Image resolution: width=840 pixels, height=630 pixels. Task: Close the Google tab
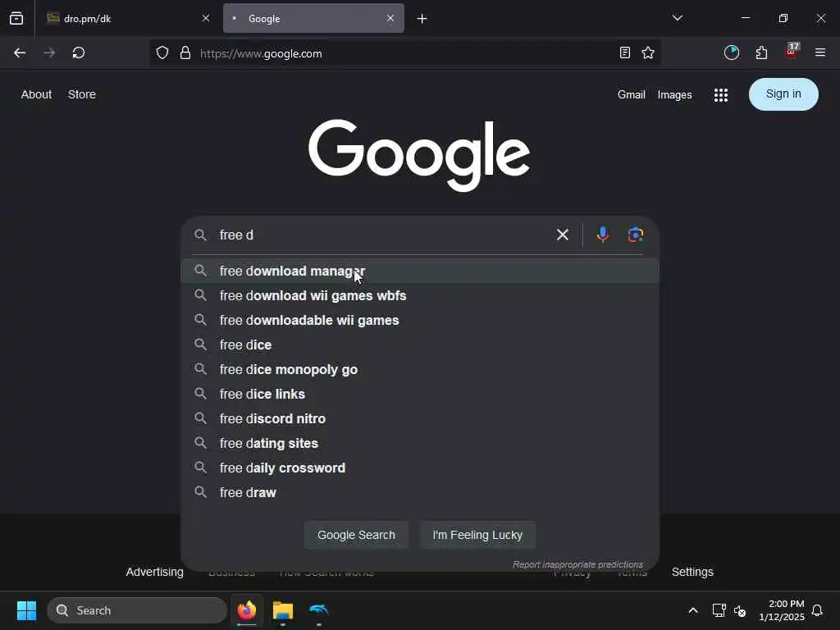click(390, 18)
